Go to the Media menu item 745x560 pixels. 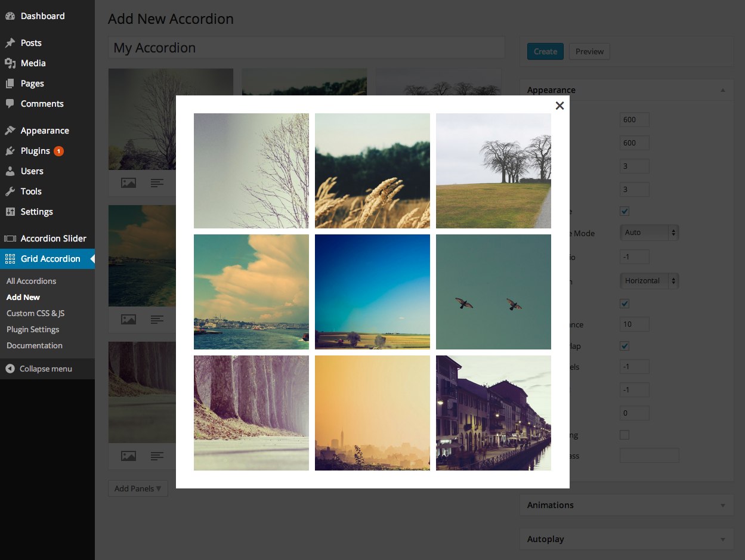coord(33,63)
